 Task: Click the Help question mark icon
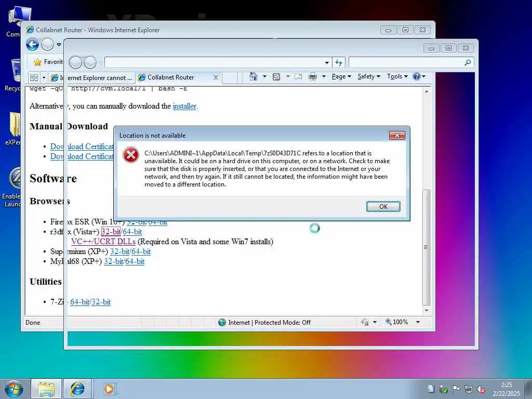[x=416, y=76]
